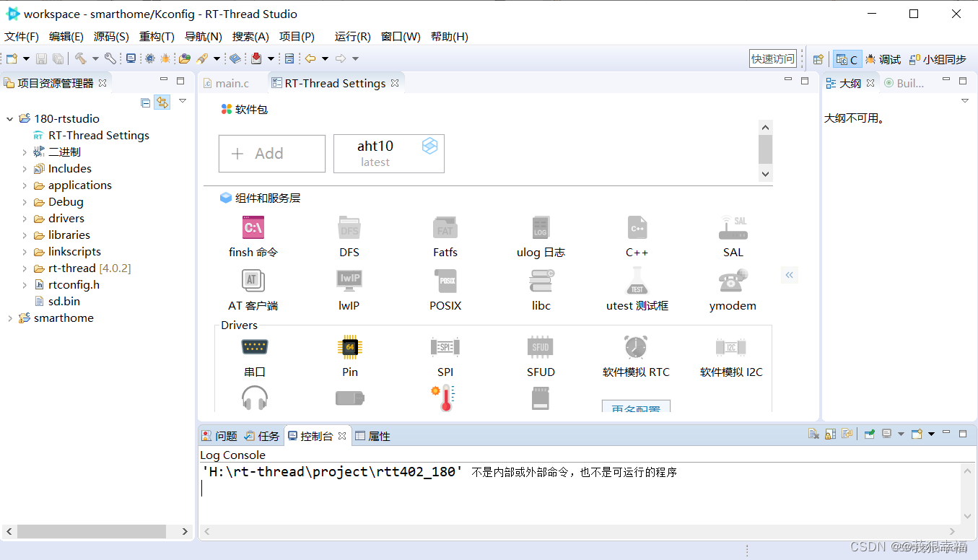Click the SDK manager book icon
The height and width of the screenshot is (560, 978).
[x=235, y=58]
